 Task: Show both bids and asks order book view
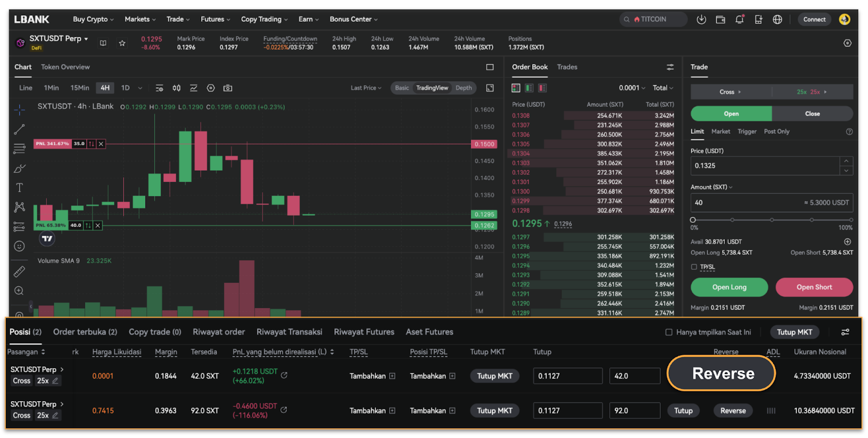point(516,88)
